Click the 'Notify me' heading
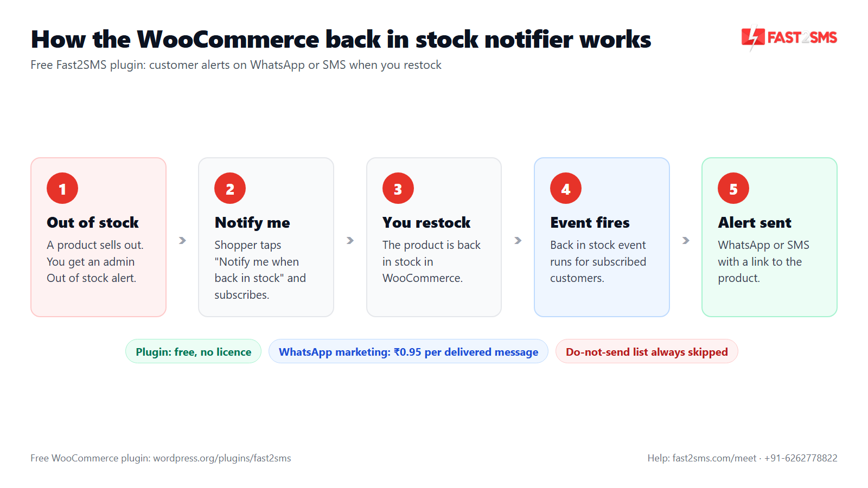This screenshot has height=488, width=868. [x=252, y=222]
